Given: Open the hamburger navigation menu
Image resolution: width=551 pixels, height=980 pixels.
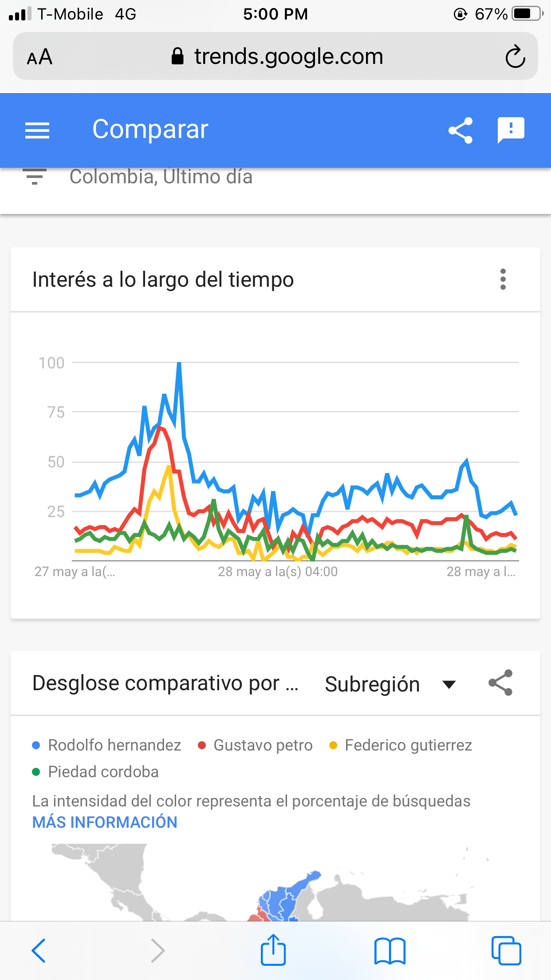Looking at the screenshot, I should tap(37, 130).
